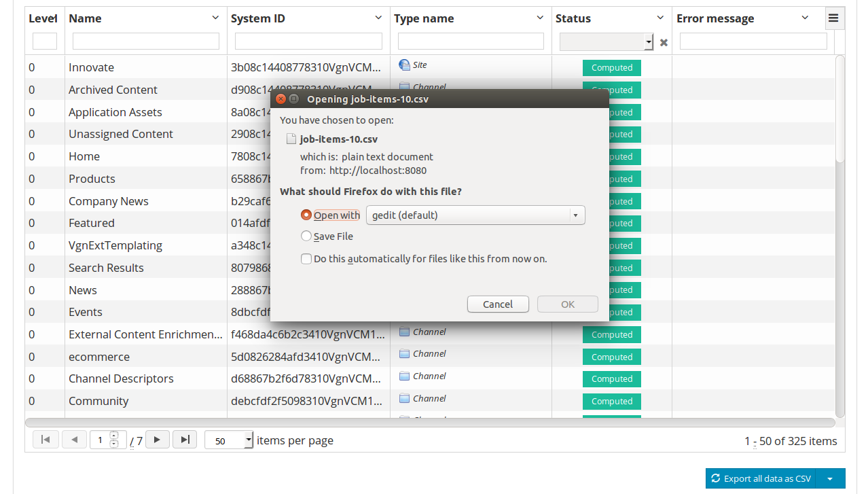The height and width of the screenshot is (494, 868).
Task: Select the Products row name
Action: (92, 179)
